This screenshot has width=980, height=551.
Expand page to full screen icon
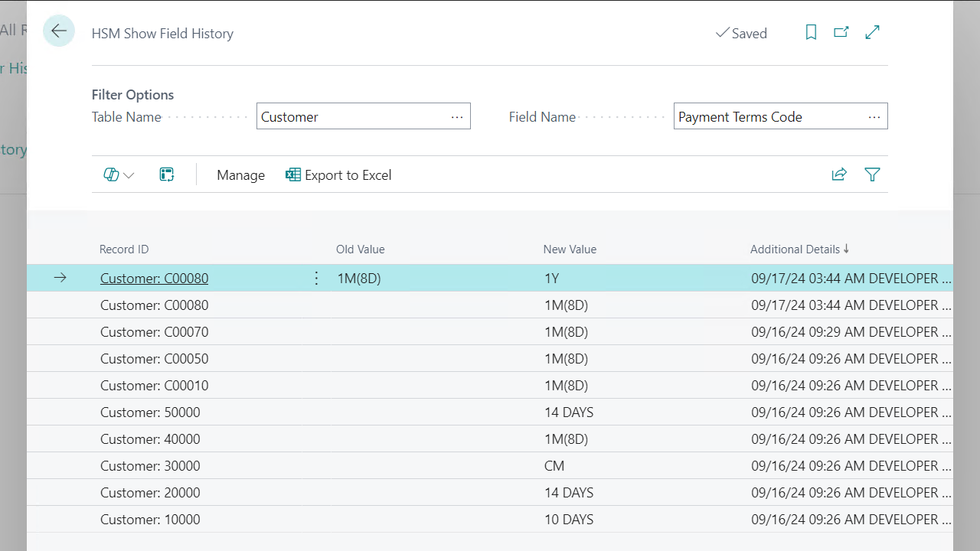(872, 32)
